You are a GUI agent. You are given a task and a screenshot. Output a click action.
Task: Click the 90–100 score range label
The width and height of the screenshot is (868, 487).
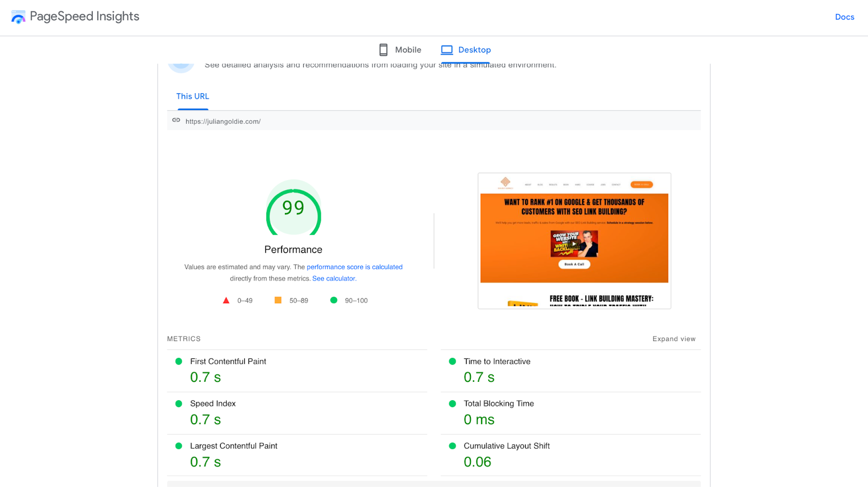coord(356,300)
